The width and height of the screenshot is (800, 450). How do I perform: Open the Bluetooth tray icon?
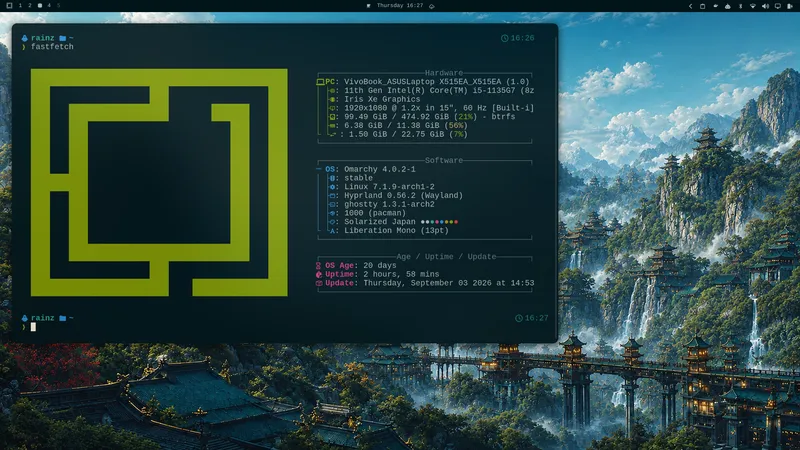[740, 6]
